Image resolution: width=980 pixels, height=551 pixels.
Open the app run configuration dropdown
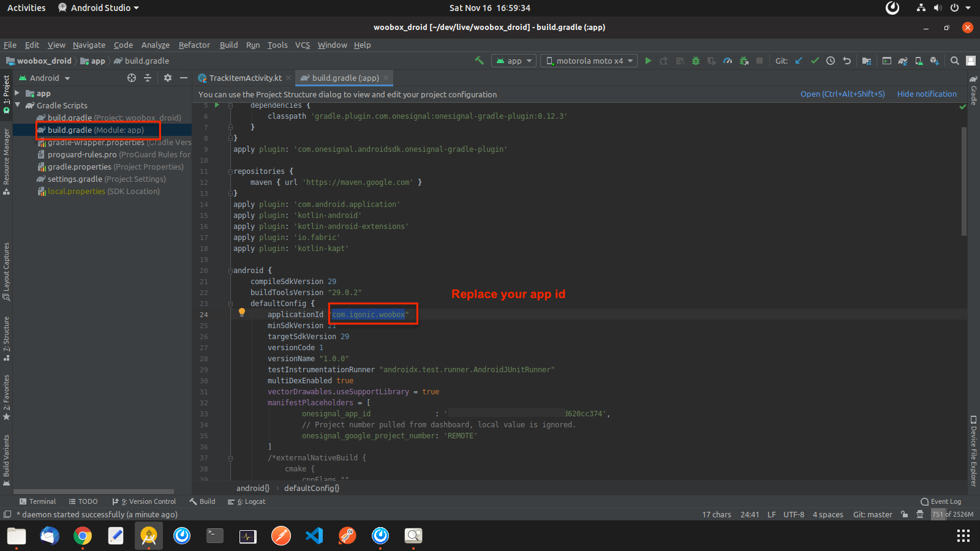514,61
